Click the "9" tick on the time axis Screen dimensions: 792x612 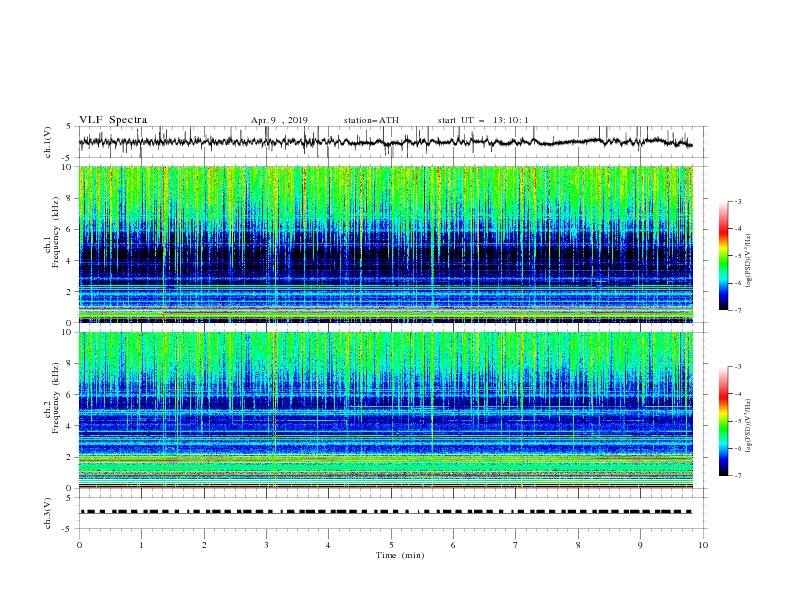[x=640, y=545]
